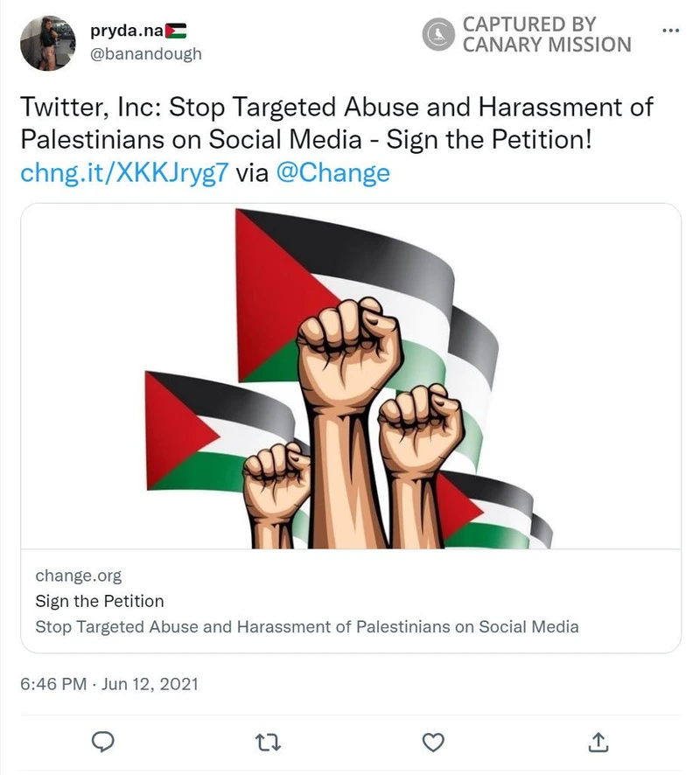Click the "Sign the Petition" card title
The height and width of the screenshot is (775, 700).
99,601
